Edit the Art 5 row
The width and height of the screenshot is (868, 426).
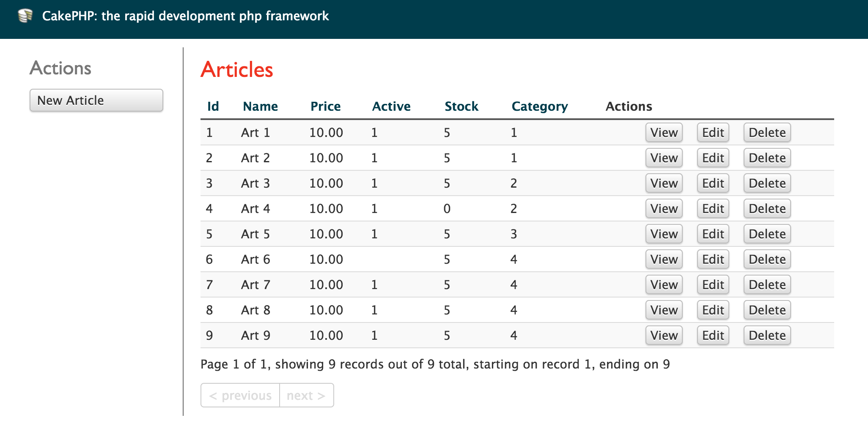point(713,234)
